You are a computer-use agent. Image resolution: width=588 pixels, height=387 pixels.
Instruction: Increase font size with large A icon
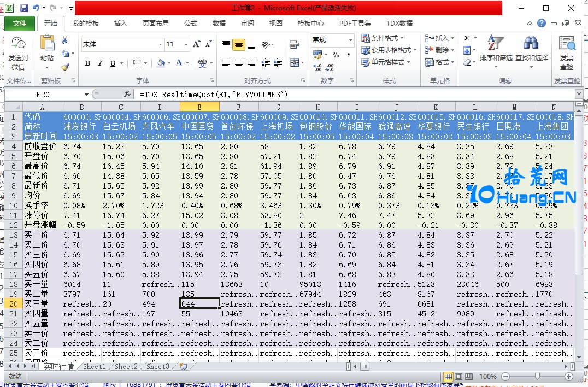click(197, 44)
